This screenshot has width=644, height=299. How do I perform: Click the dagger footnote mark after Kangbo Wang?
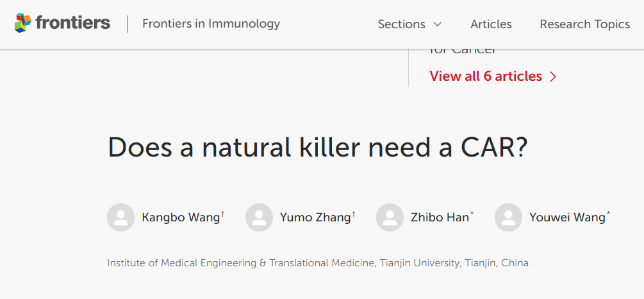click(x=222, y=214)
